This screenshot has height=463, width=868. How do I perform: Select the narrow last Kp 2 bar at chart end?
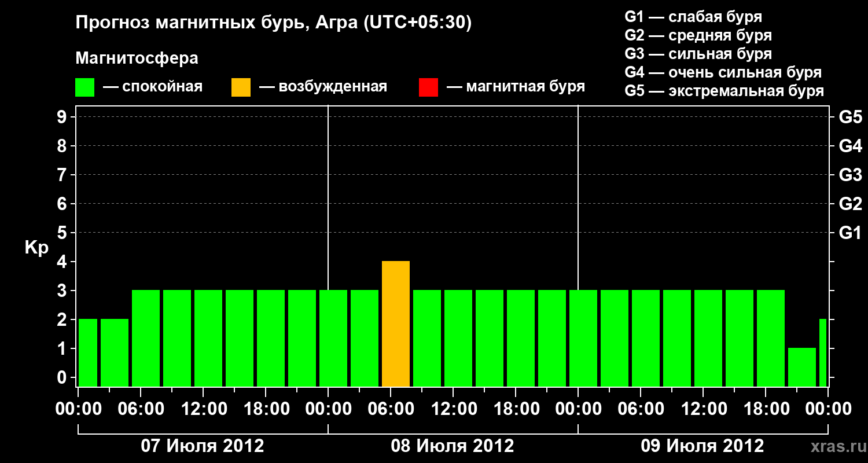tap(823, 353)
